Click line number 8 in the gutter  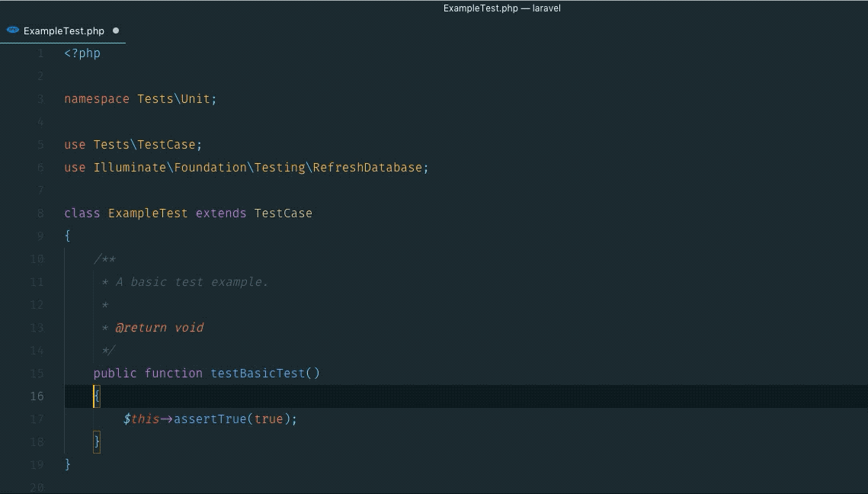(x=40, y=213)
